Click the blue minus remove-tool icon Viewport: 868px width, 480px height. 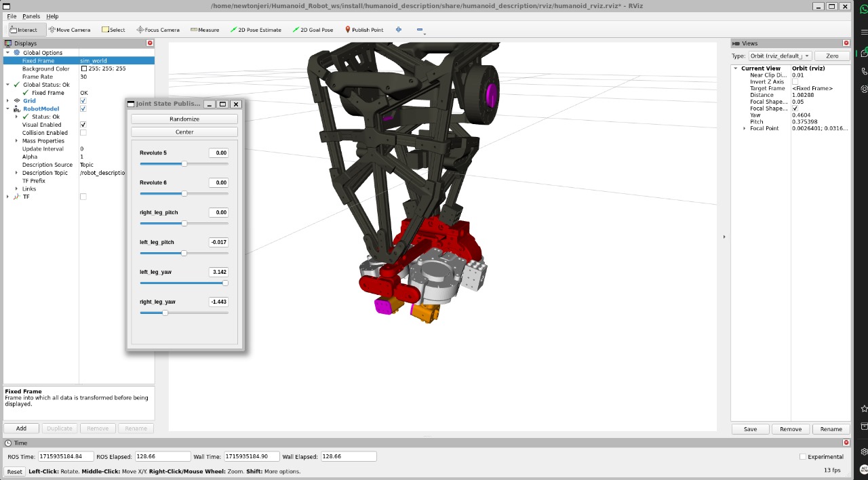(x=420, y=30)
